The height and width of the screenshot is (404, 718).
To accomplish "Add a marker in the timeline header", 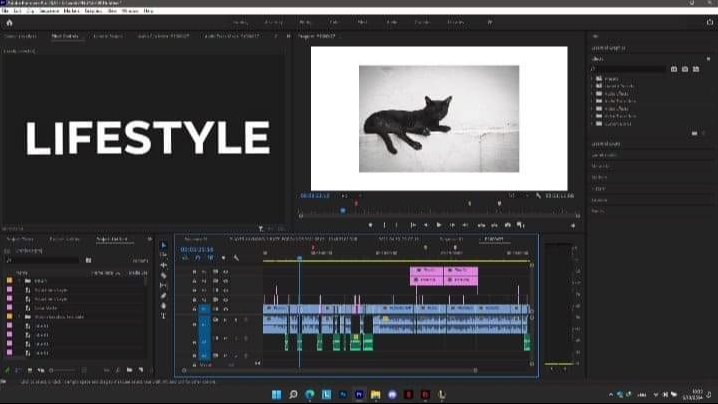I will point(223,258).
